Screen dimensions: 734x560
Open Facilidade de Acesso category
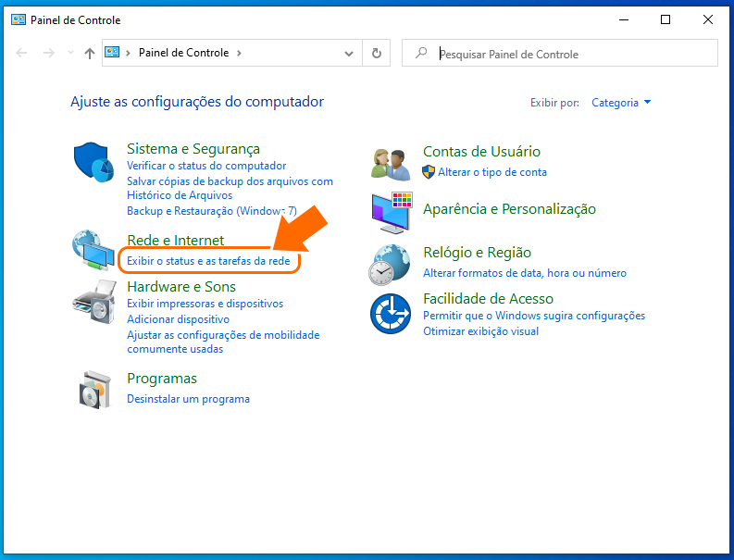488,298
